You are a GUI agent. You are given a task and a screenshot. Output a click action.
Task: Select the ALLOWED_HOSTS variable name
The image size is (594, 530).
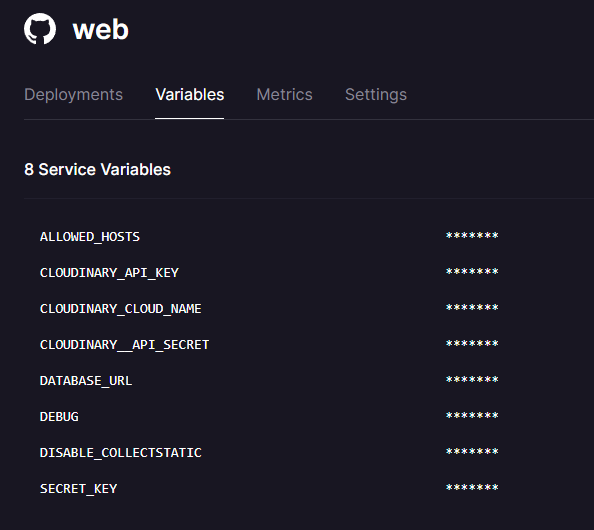(x=90, y=237)
